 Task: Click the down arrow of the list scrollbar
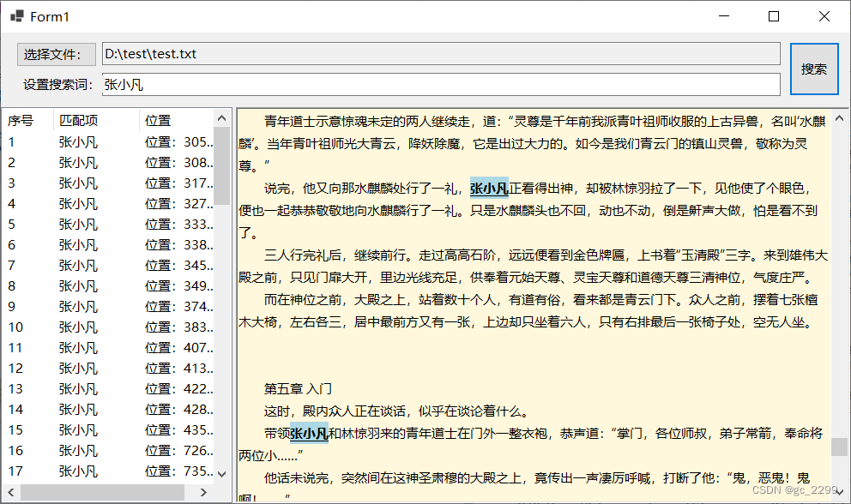pos(221,472)
